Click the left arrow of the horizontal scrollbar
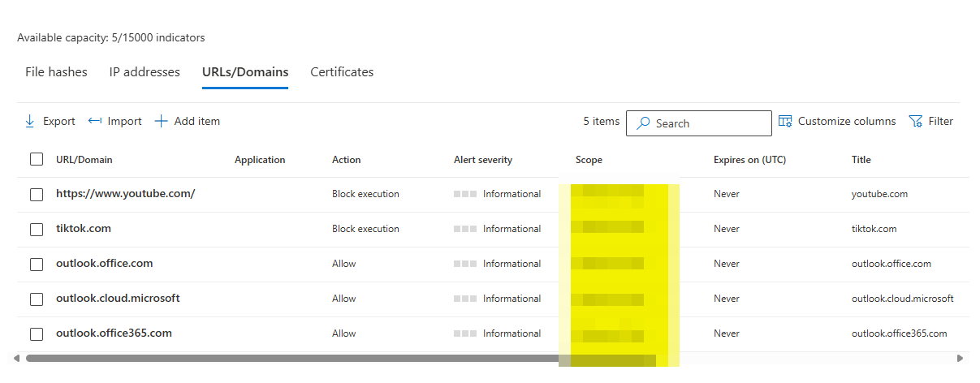This screenshot has width=980, height=383. click(18, 358)
